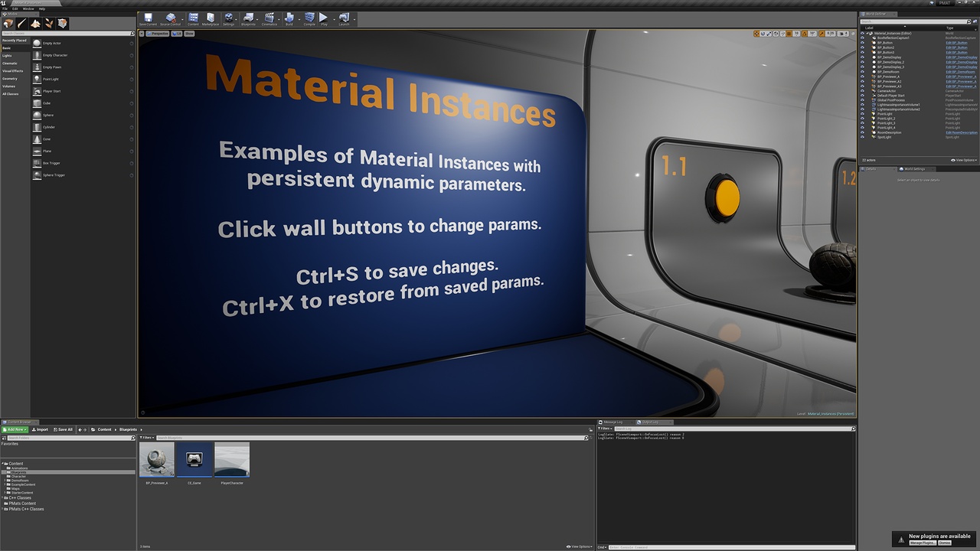Open the Filters dropdown in Content Browser

146,438
